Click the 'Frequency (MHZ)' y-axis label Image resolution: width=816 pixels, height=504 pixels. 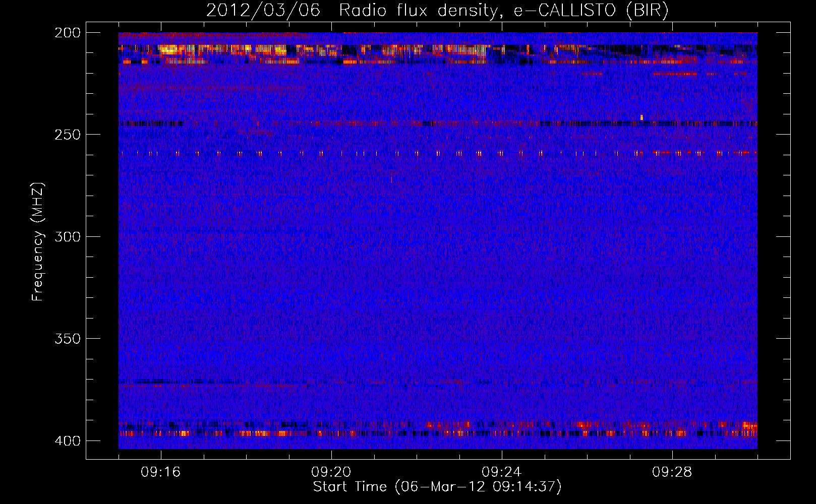38,242
